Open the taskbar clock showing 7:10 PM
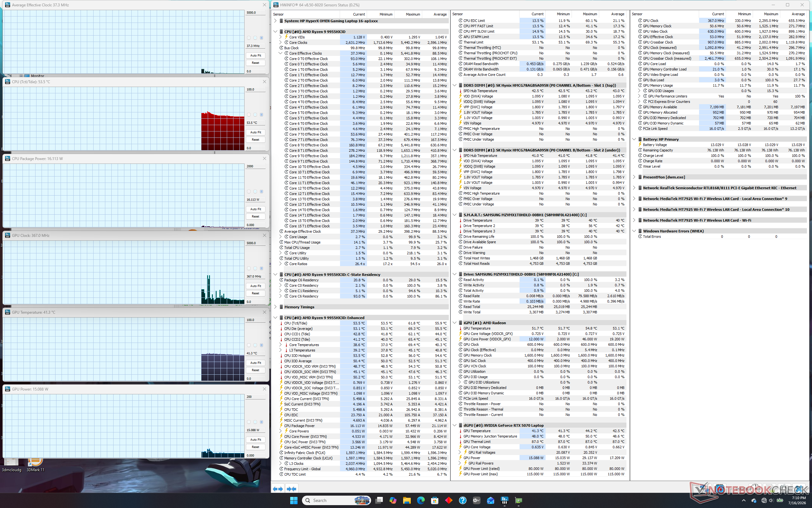 point(799,500)
